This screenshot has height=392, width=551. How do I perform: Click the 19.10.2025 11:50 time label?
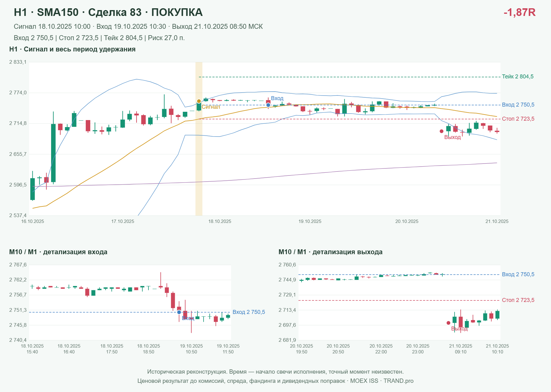tap(228, 349)
